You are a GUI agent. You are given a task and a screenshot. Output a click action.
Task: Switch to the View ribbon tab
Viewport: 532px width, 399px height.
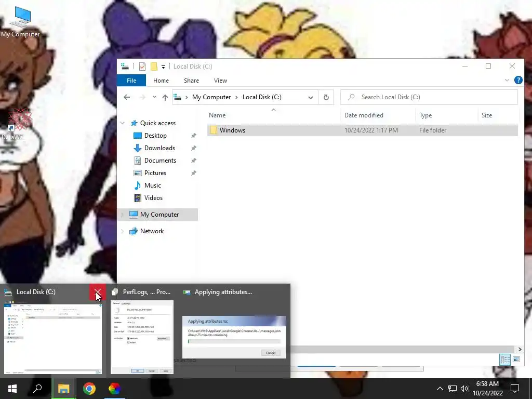pyautogui.click(x=220, y=81)
